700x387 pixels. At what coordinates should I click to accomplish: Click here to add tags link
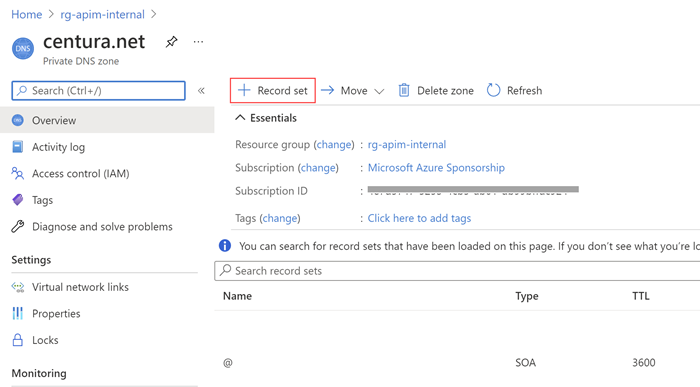pyautogui.click(x=419, y=218)
